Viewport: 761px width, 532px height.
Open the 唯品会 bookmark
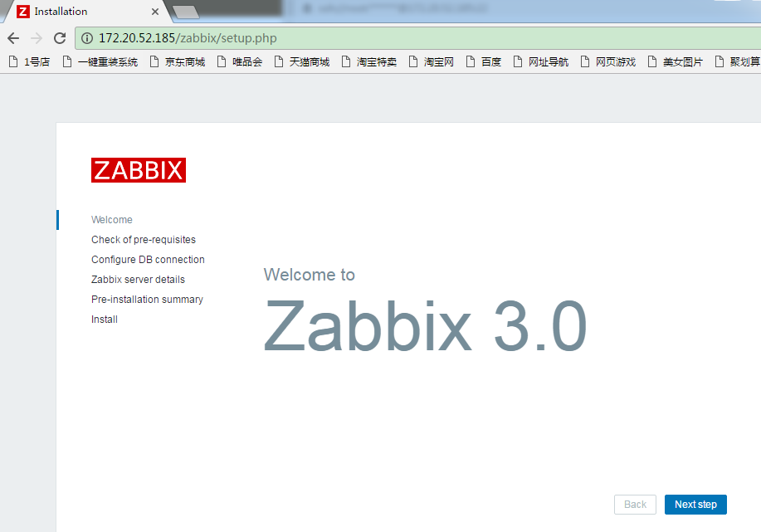240,61
